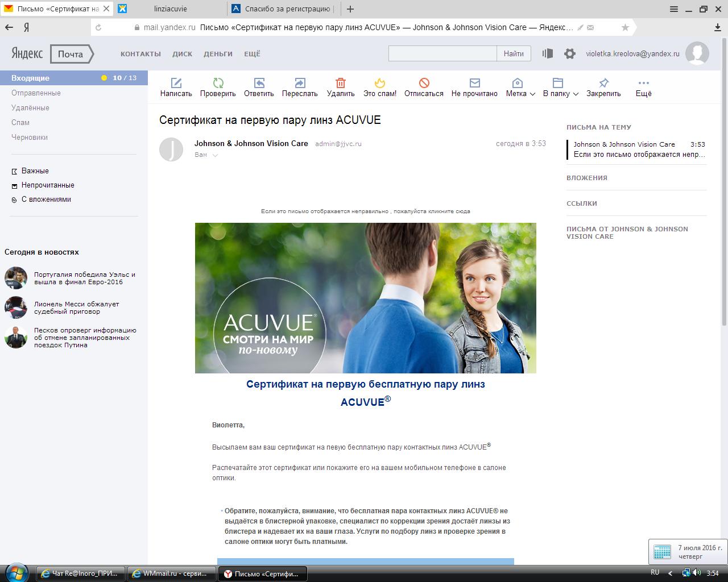Image resolution: width=728 pixels, height=582 pixels.
Task: Open the Деньги menu item
Action: [x=218, y=54]
